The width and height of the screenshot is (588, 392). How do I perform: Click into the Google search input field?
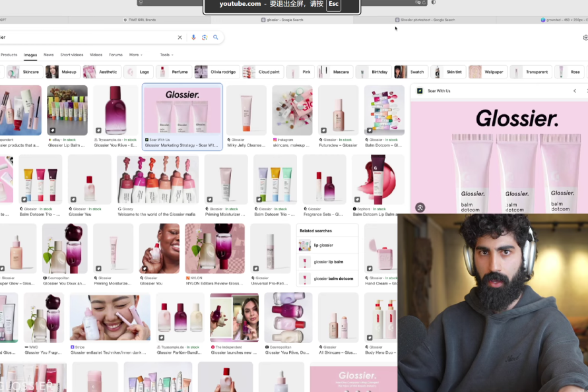click(x=87, y=37)
